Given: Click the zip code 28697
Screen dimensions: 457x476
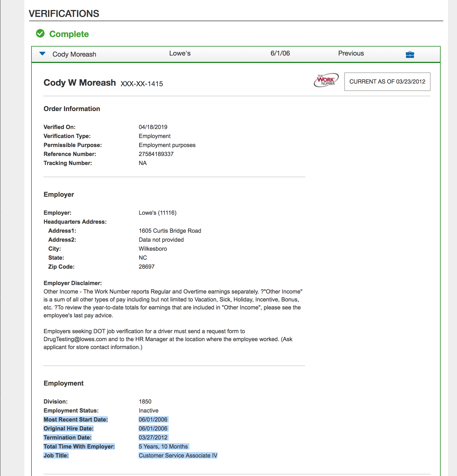Looking at the screenshot, I should tap(147, 267).
